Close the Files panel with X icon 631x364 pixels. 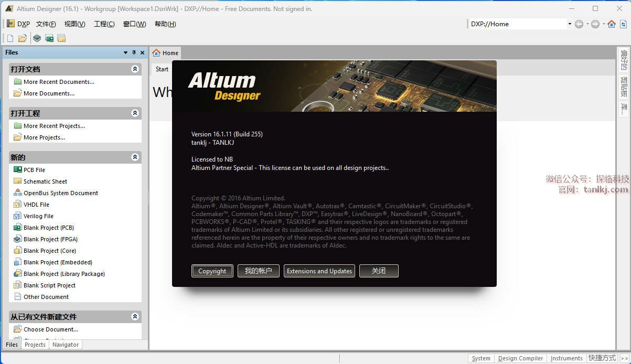click(142, 52)
